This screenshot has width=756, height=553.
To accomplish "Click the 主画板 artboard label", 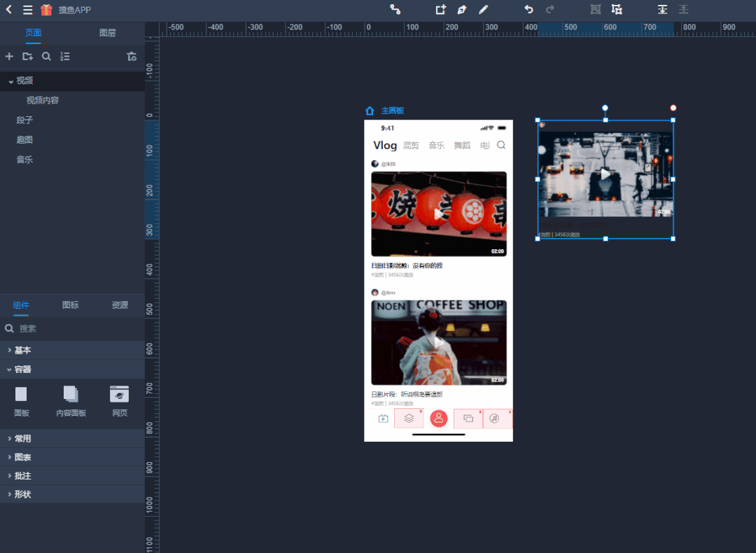I will point(393,111).
